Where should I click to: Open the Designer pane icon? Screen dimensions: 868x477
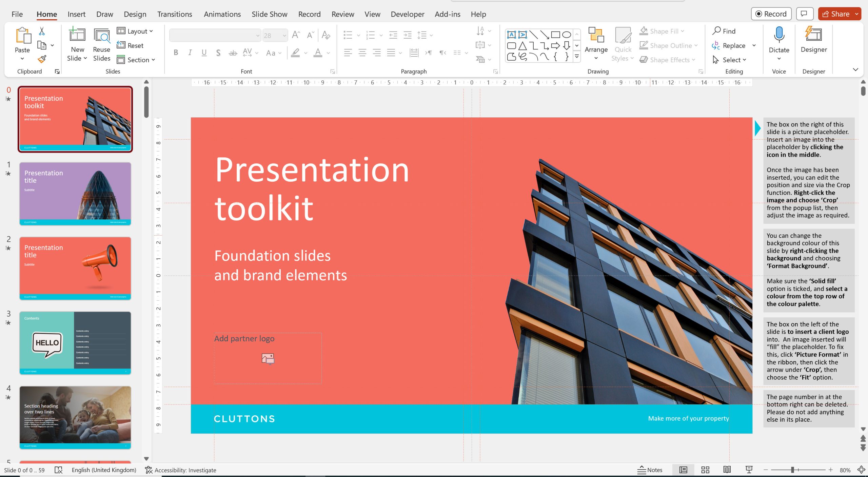coord(813,34)
